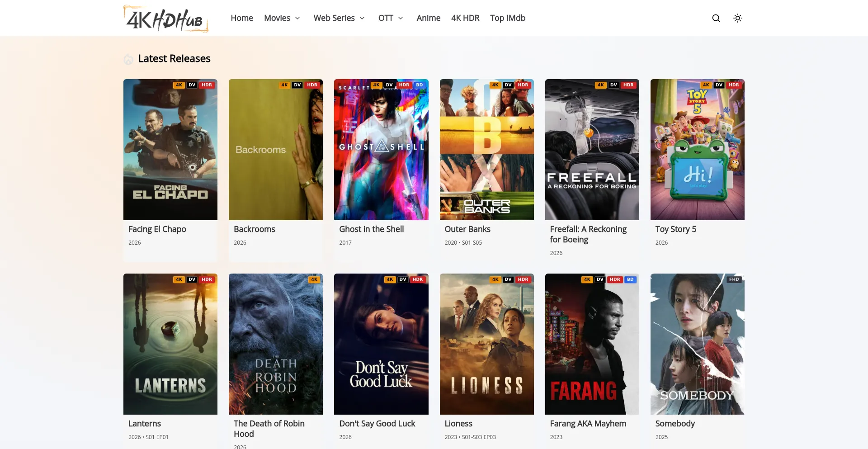Open the Don't Say Good Luck poster
Viewport: 868px width, 449px height.
point(381,344)
